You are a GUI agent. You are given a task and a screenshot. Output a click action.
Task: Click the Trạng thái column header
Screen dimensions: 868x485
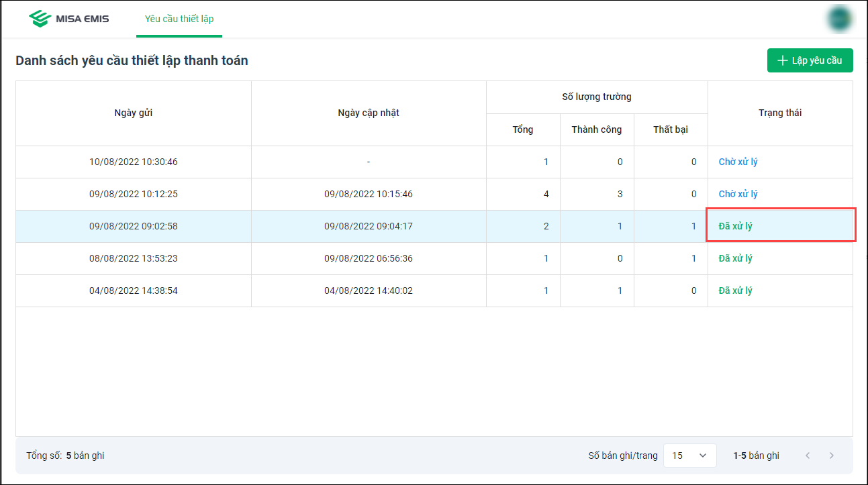(780, 113)
